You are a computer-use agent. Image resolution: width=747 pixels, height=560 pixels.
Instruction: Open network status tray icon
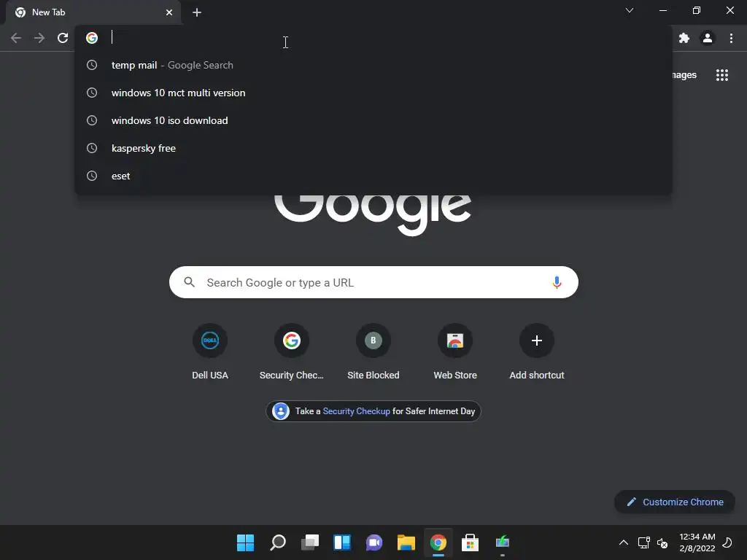(643, 542)
